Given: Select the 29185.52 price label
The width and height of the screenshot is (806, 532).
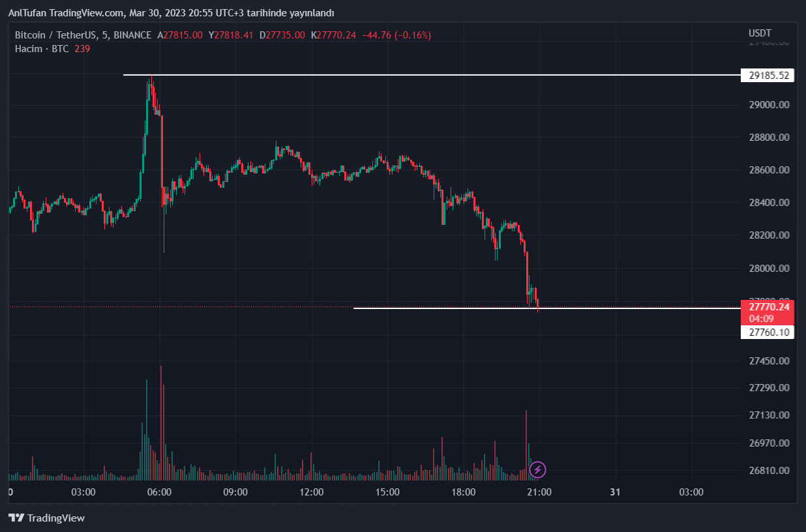Looking at the screenshot, I should [769, 76].
